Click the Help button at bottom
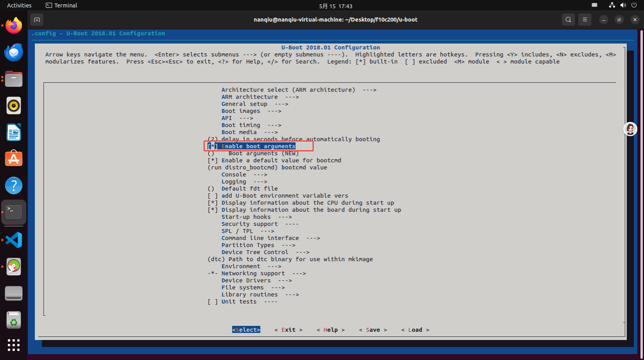The width and height of the screenshot is (644, 360). pyautogui.click(x=331, y=330)
